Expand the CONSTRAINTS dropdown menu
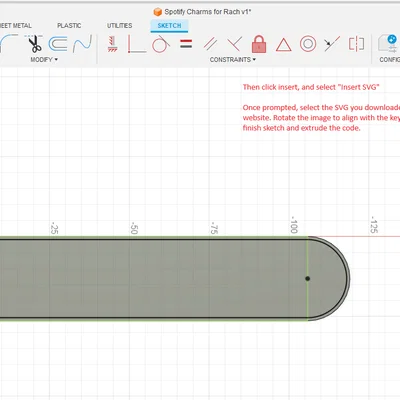 tap(233, 60)
